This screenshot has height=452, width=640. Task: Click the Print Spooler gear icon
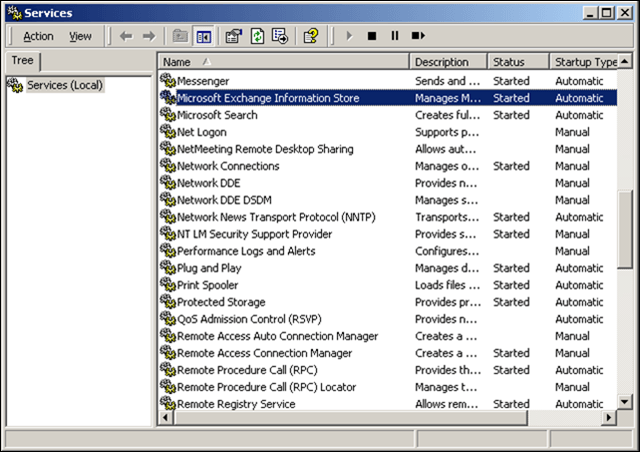tap(168, 285)
